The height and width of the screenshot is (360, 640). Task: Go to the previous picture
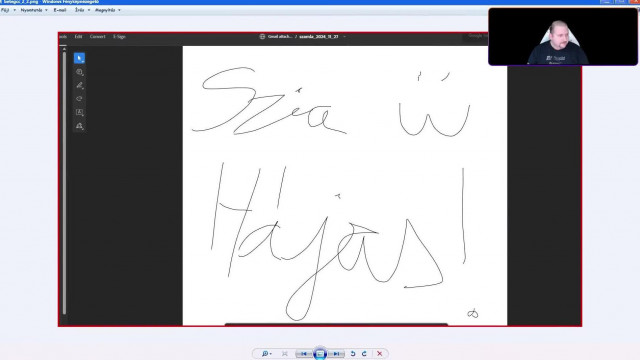303,353
